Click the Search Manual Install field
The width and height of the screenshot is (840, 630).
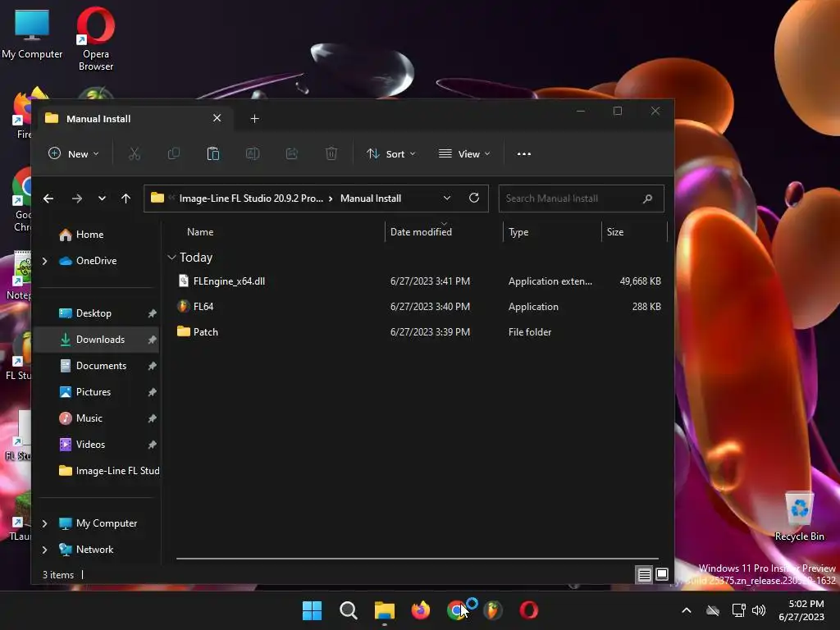coord(582,199)
